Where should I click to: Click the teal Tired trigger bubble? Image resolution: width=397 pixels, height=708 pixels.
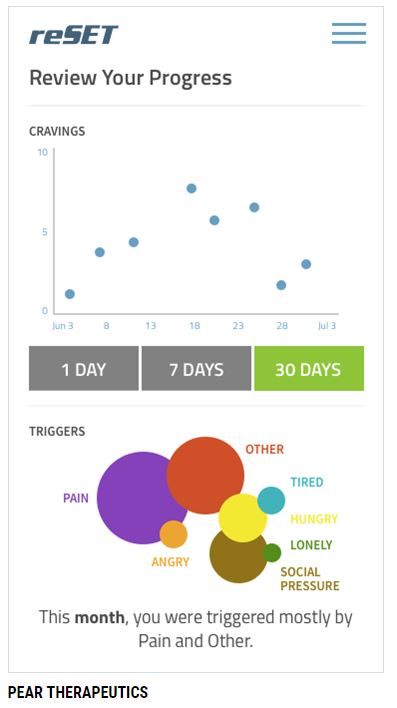point(271,500)
